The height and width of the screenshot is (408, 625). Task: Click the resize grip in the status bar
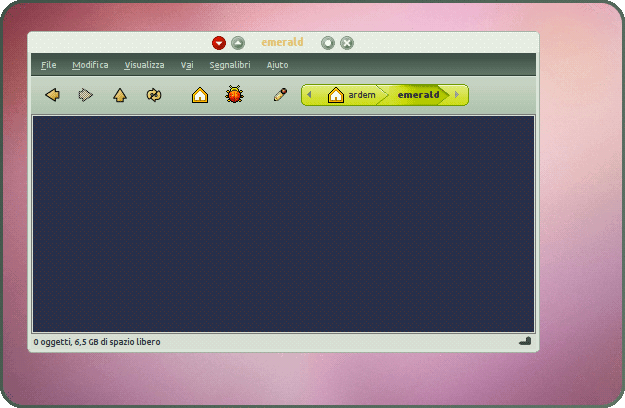coord(525,341)
